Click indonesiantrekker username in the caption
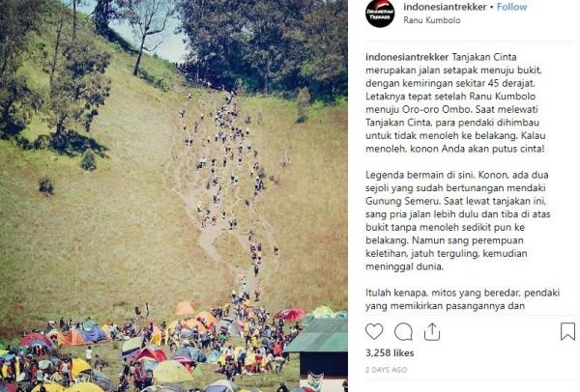This screenshot has height=392, width=580. click(x=407, y=57)
